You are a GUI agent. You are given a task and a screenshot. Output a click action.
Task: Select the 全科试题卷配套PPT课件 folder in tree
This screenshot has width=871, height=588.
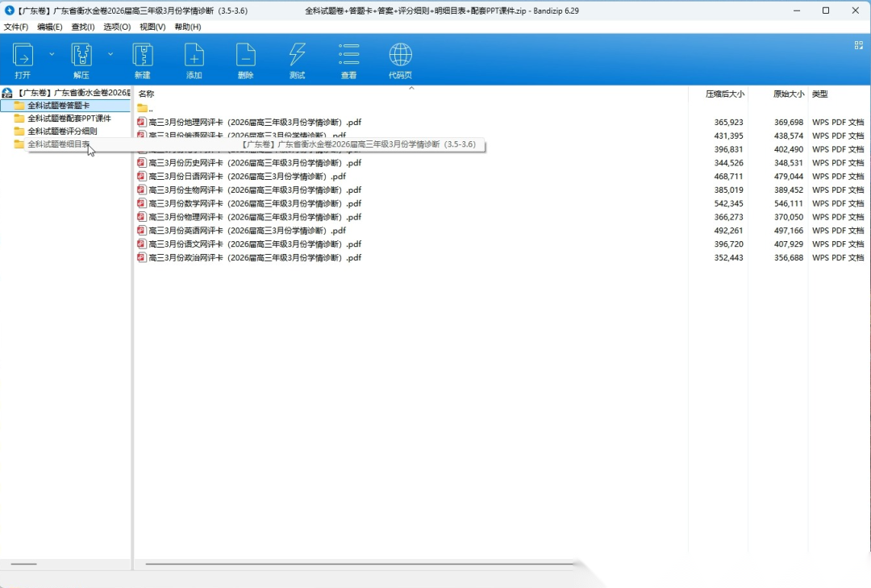69,119
